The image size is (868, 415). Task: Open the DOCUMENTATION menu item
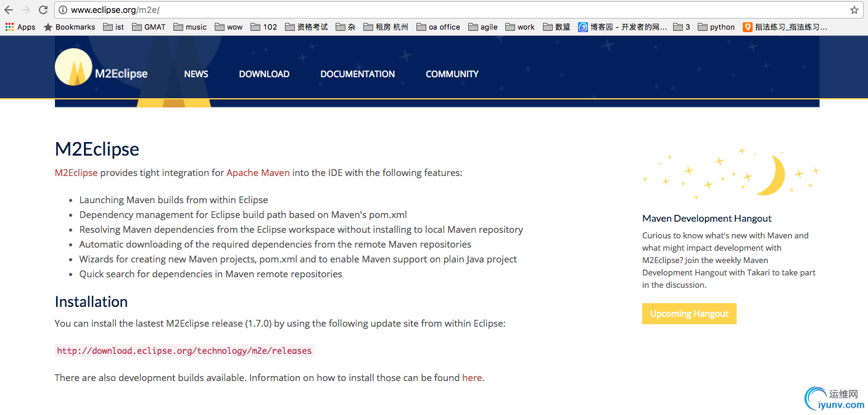tap(358, 74)
